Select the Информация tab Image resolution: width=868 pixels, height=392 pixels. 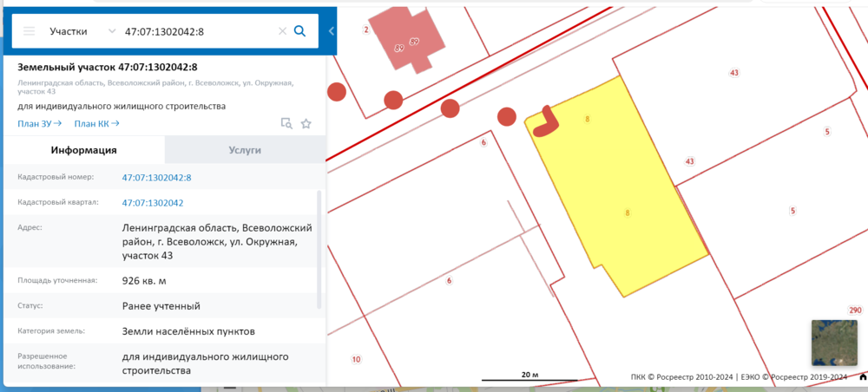[x=83, y=150]
